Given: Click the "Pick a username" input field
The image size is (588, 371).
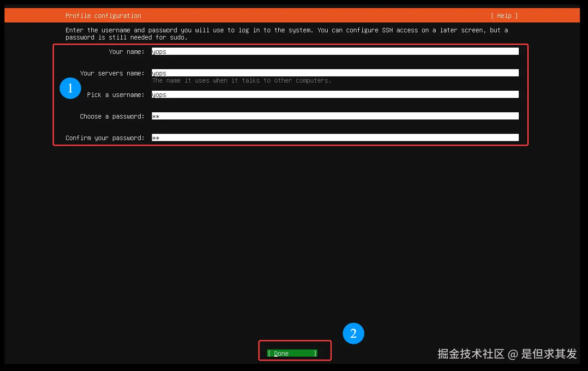Looking at the screenshot, I should (x=335, y=94).
